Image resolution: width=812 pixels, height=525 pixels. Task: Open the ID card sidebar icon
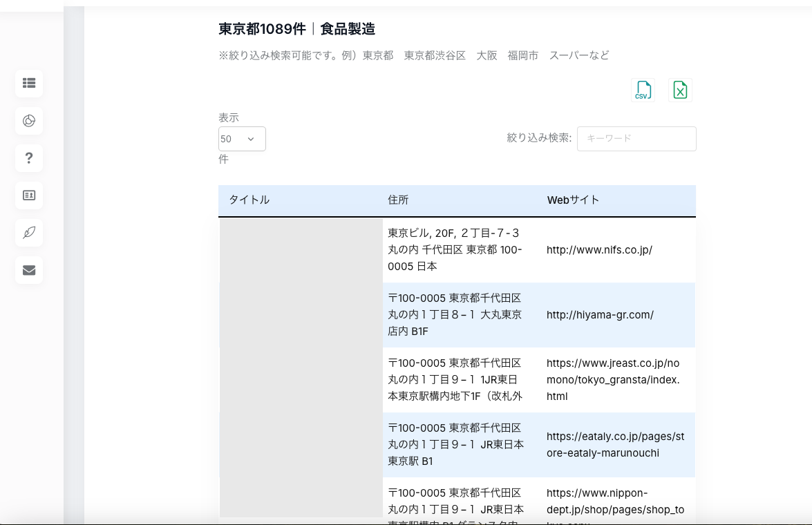coord(29,195)
